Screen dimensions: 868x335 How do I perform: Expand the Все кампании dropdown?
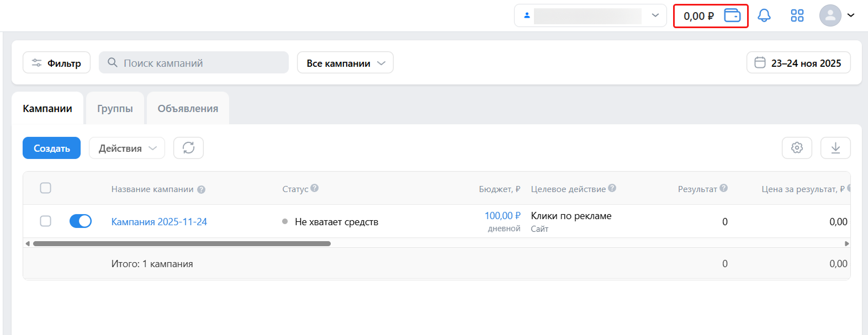pos(345,63)
